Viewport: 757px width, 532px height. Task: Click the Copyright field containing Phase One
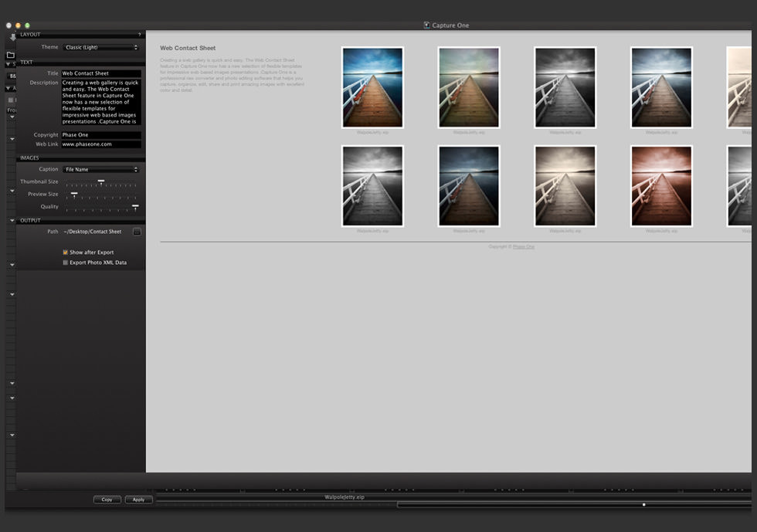click(x=101, y=135)
